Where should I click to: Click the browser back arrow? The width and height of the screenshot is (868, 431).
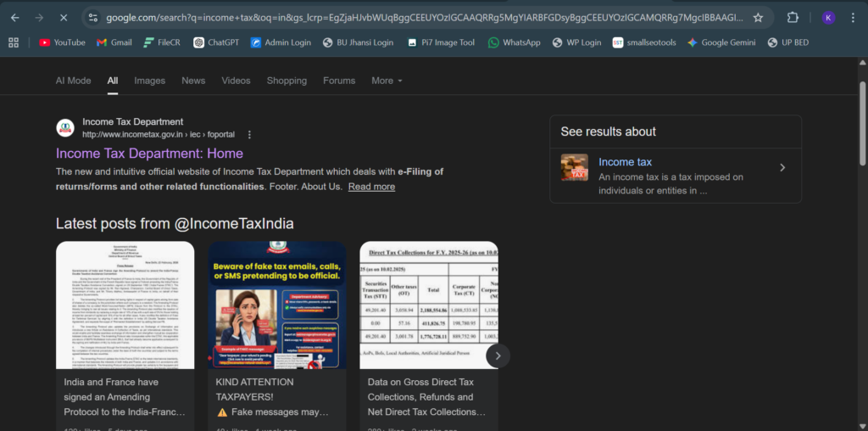15,17
